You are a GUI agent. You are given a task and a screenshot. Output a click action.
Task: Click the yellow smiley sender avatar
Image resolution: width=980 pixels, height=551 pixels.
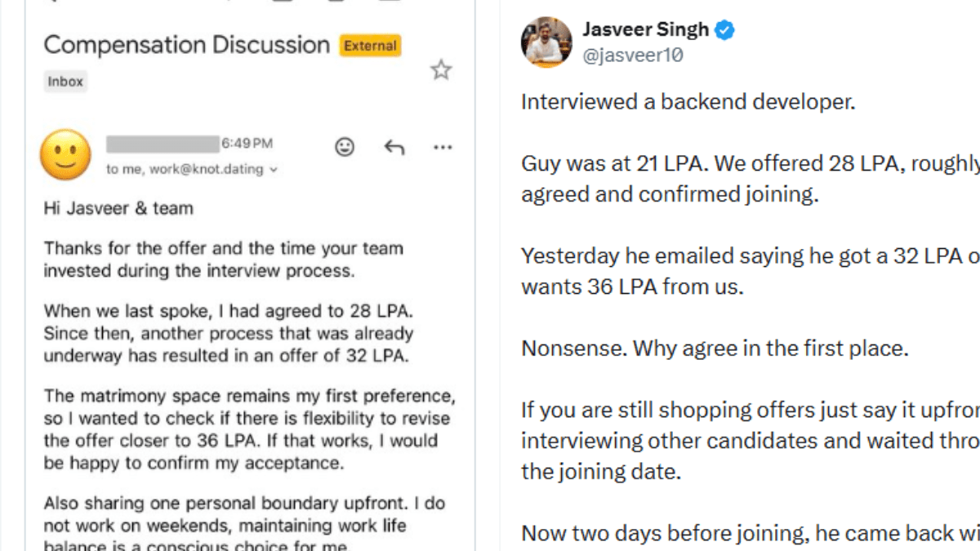[65, 154]
